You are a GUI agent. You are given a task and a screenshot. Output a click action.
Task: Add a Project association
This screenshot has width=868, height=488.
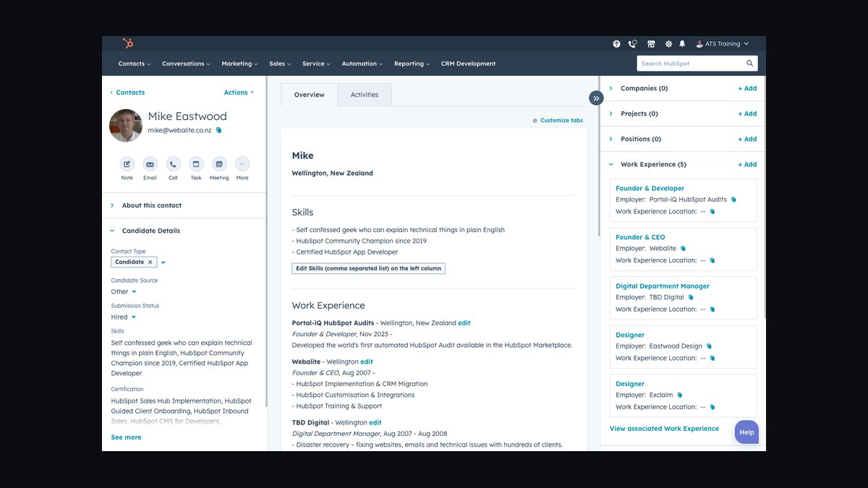[x=747, y=114]
